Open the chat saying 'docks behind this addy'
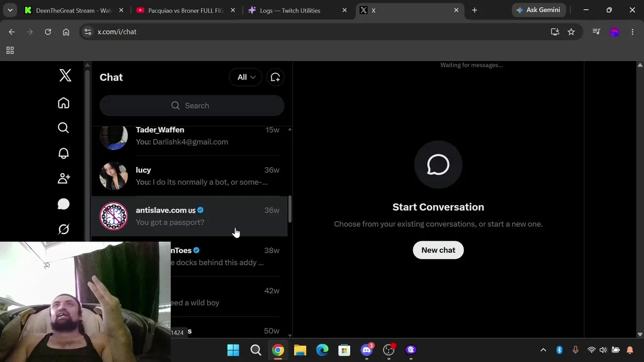 229,256
